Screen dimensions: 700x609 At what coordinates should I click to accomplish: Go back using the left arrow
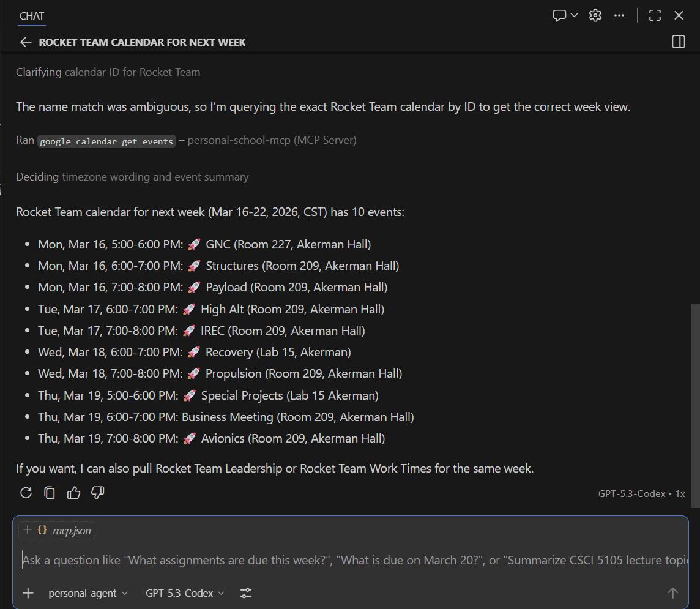pyautogui.click(x=25, y=42)
